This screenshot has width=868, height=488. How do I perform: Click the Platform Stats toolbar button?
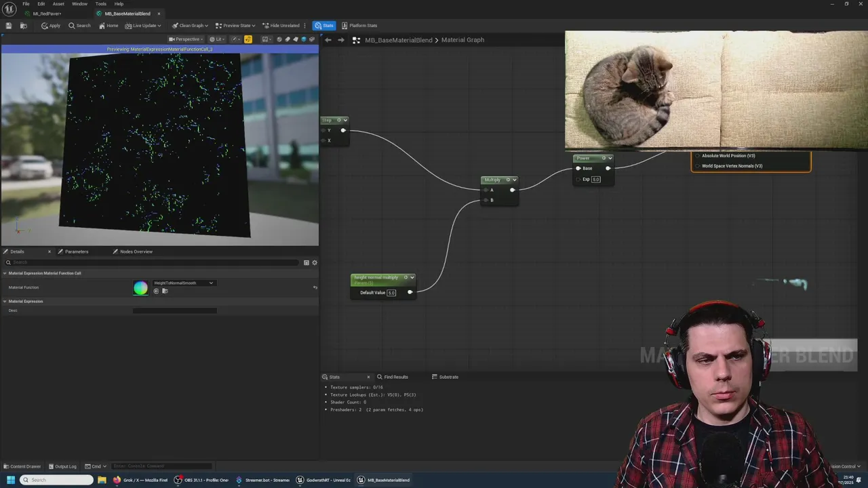tap(359, 26)
